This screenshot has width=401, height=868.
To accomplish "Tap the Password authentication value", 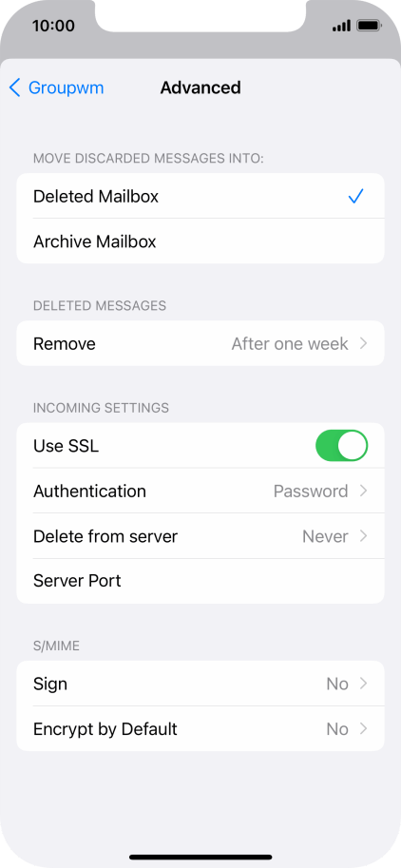I will [x=311, y=491].
